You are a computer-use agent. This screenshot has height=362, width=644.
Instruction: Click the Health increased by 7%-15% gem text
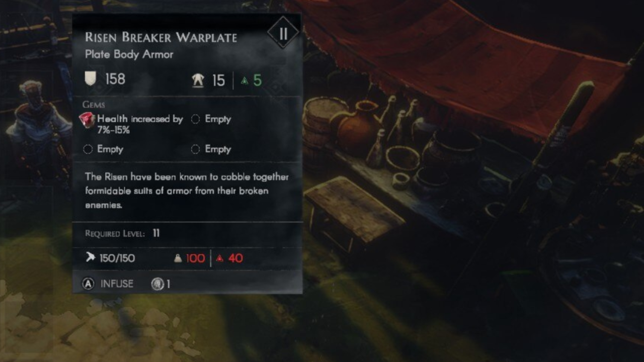(x=140, y=124)
